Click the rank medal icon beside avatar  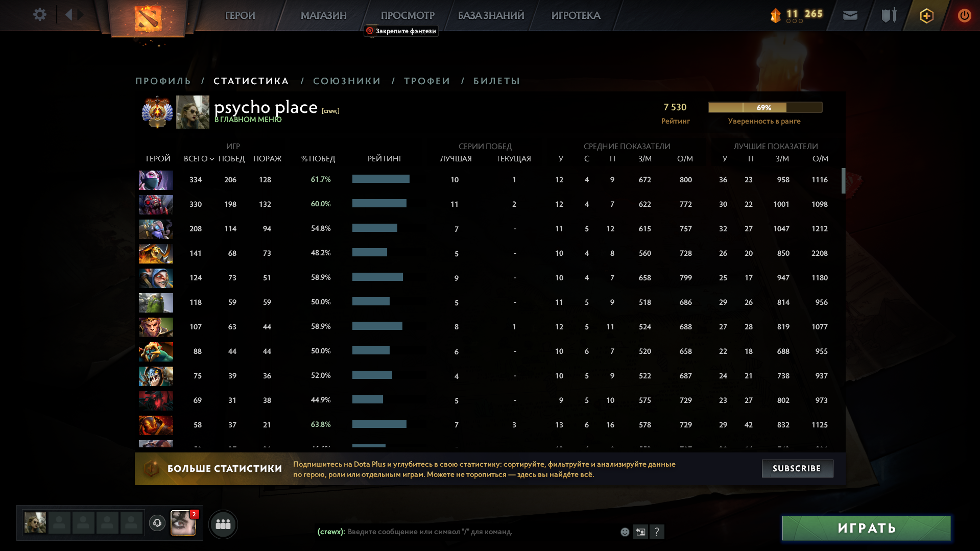point(157,112)
